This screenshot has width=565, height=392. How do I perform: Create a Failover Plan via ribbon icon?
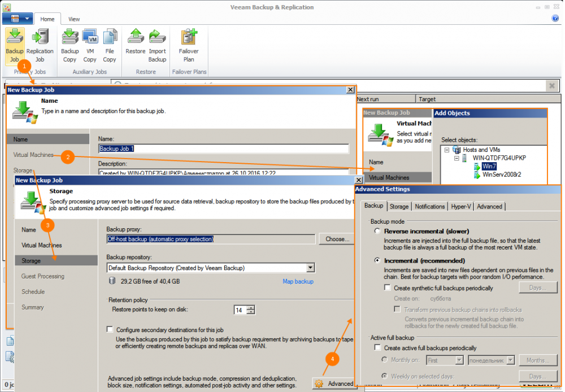189,46
